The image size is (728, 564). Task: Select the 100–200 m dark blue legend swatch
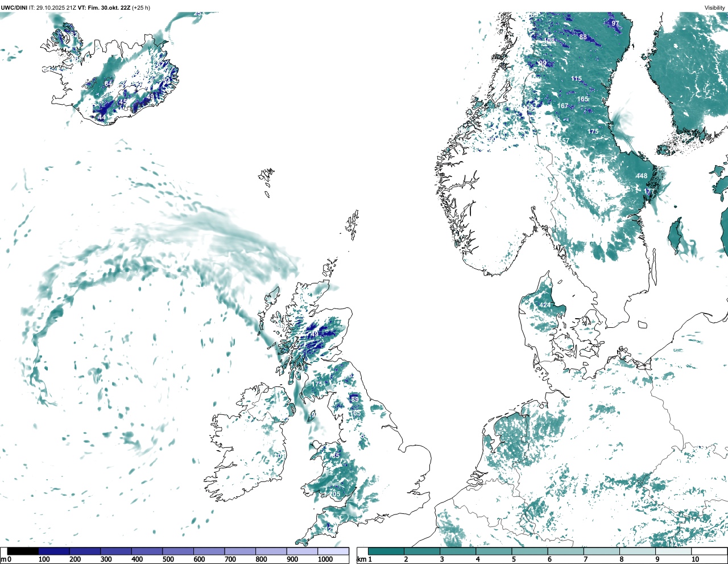[x=54, y=551]
